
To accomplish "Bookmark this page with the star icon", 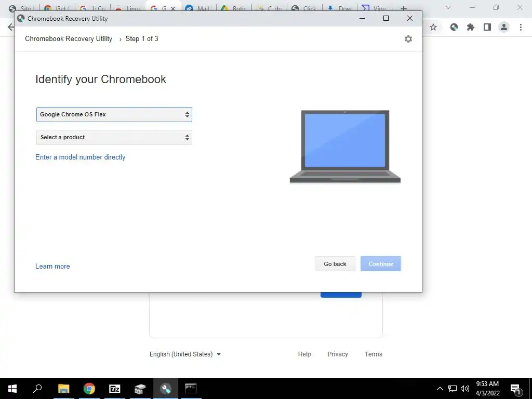I will click(433, 27).
